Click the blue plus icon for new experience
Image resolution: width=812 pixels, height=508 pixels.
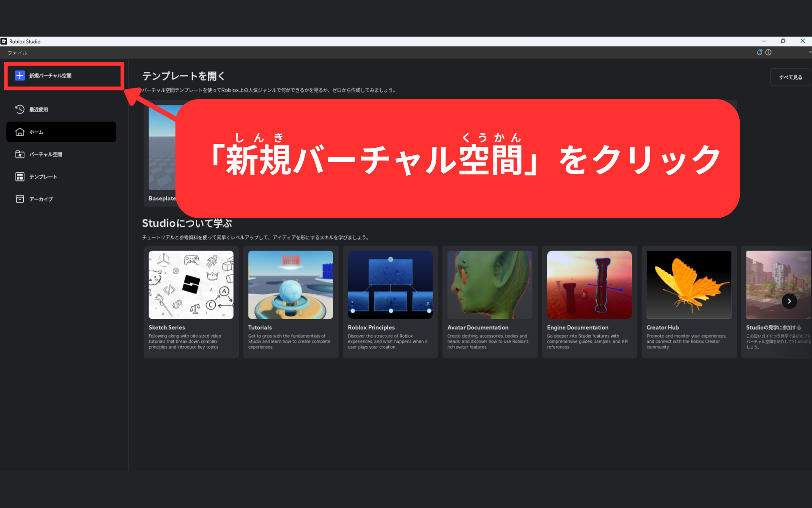[x=20, y=75]
